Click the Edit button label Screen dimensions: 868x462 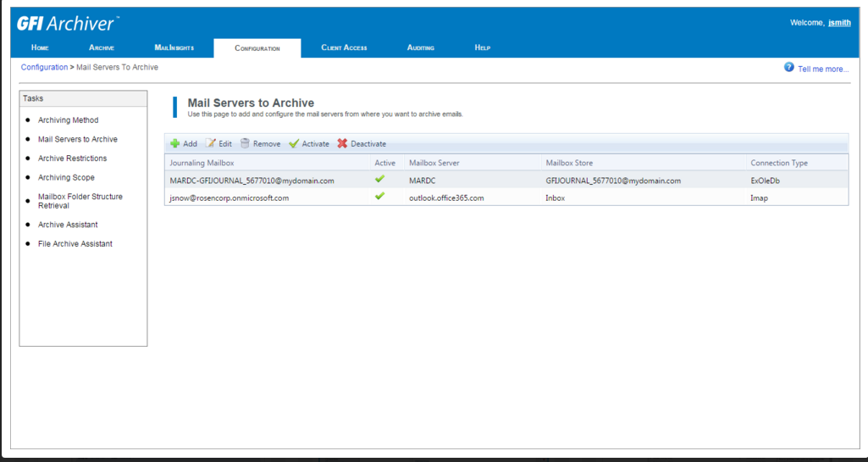[x=225, y=144]
